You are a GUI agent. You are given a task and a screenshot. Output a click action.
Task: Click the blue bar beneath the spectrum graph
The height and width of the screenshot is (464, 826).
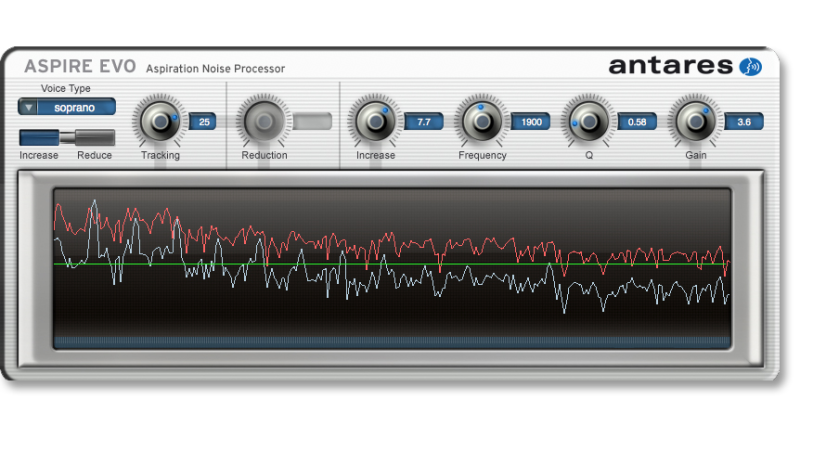pos(392,342)
